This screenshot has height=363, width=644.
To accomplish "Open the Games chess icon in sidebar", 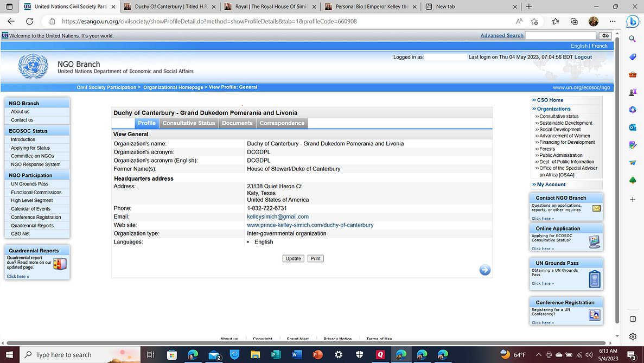I will point(633,92).
